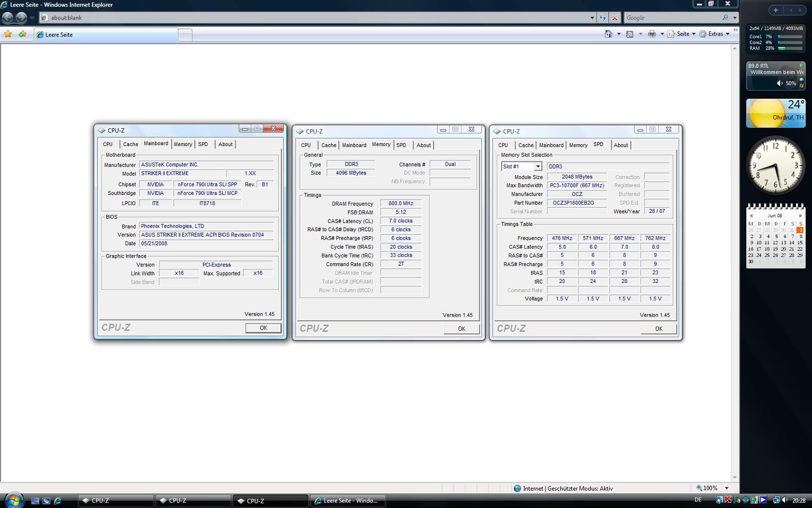Screen dimensions: 812x508
Task: Click the radio gadget green play icon
Action: coord(801,66)
